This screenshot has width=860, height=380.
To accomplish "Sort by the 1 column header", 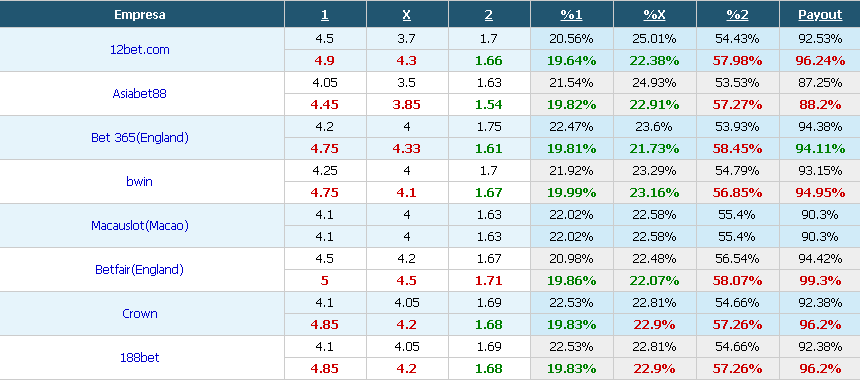I will [x=325, y=15].
